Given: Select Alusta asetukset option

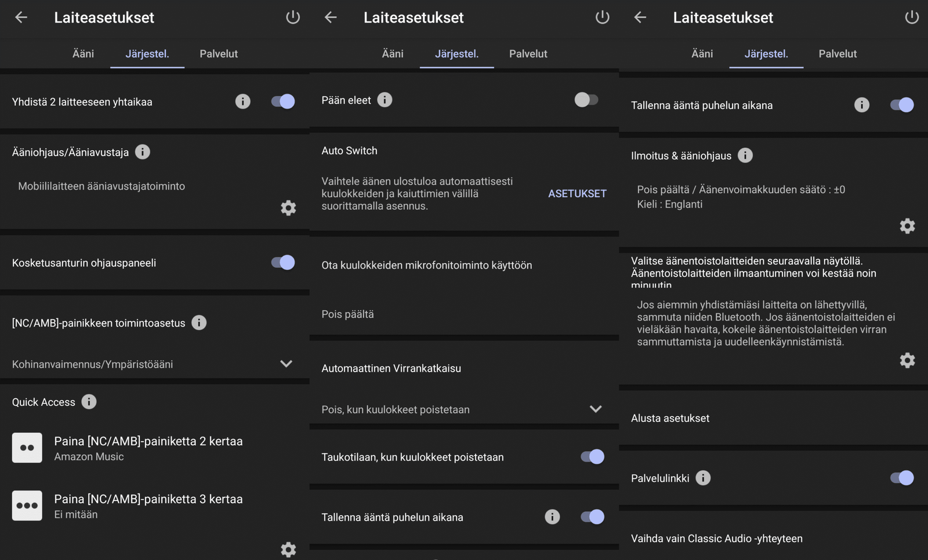Looking at the screenshot, I should [670, 419].
